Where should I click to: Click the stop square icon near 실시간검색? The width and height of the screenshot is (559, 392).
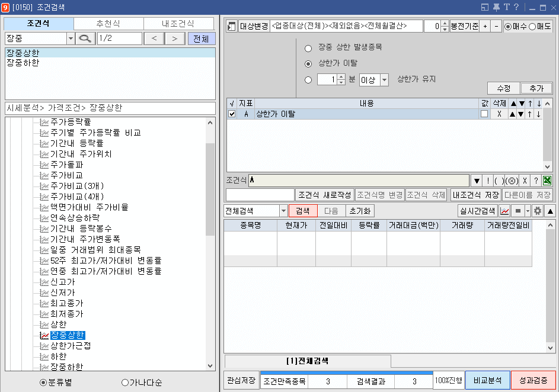(518, 210)
